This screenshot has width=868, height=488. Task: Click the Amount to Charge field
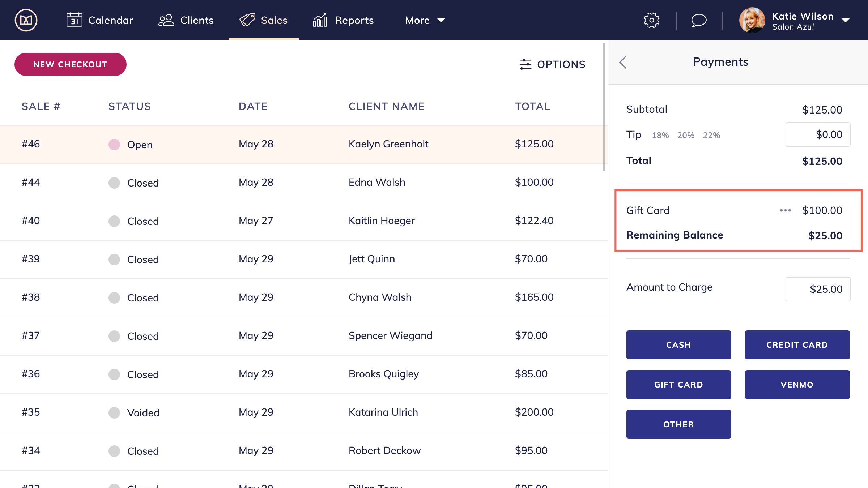tap(818, 289)
